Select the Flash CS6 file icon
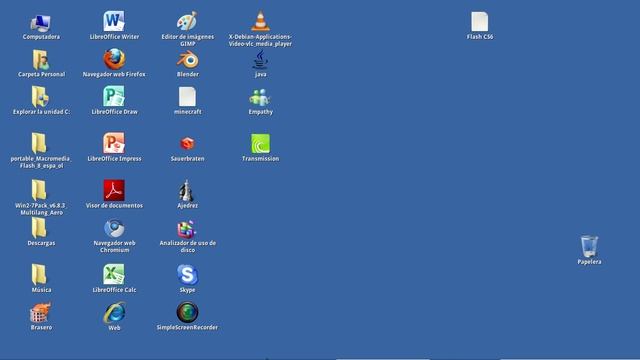Screen dimensions: 640x360 (x=480, y=21)
